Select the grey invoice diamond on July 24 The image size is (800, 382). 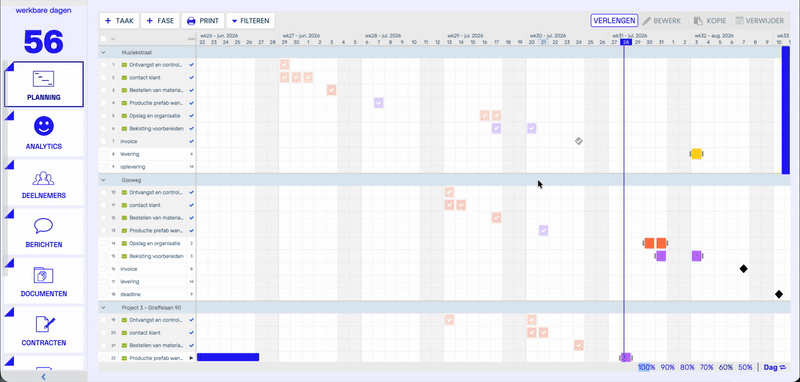tap(579, 141)
